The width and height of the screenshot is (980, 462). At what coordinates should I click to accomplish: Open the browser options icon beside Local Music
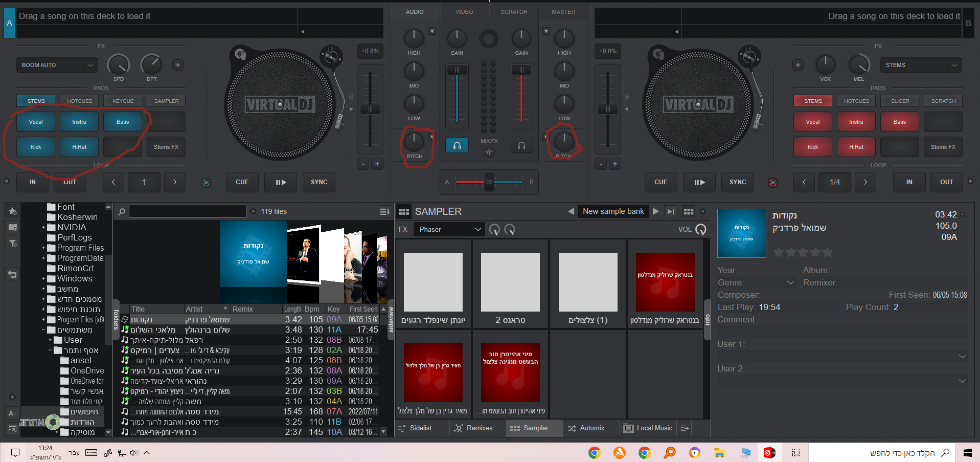pos(685,428)
